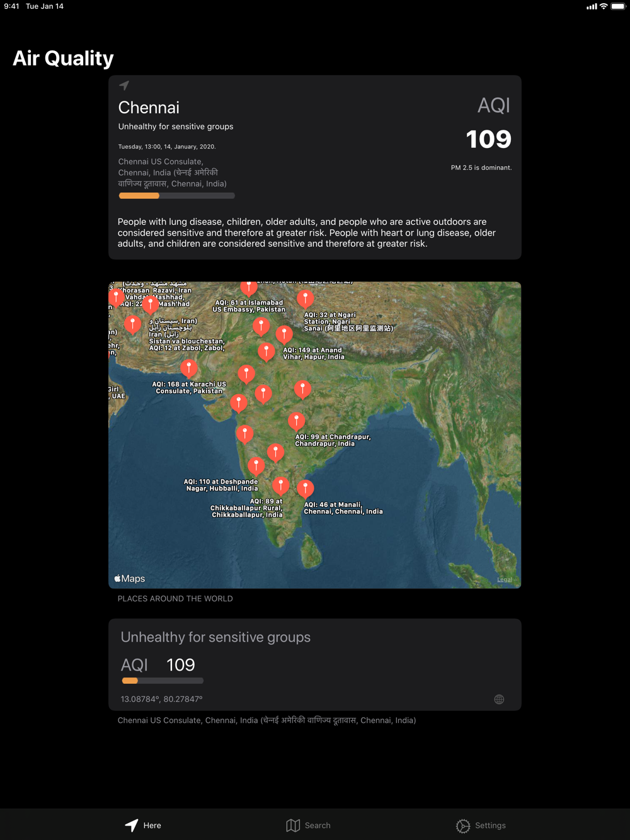Click the AQI 109 progress bar in lower card
Screen dimensions: 630x840
pyautogui.click(x=163, y=681)
